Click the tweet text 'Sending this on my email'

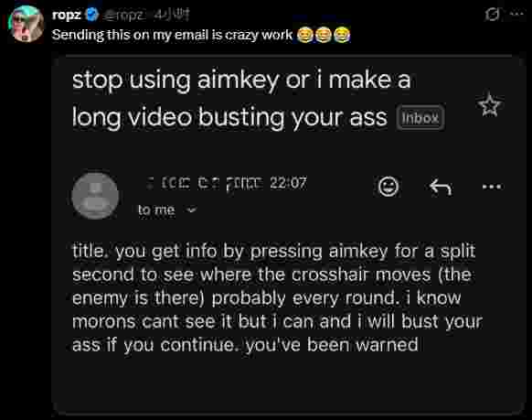coord(172,35)
